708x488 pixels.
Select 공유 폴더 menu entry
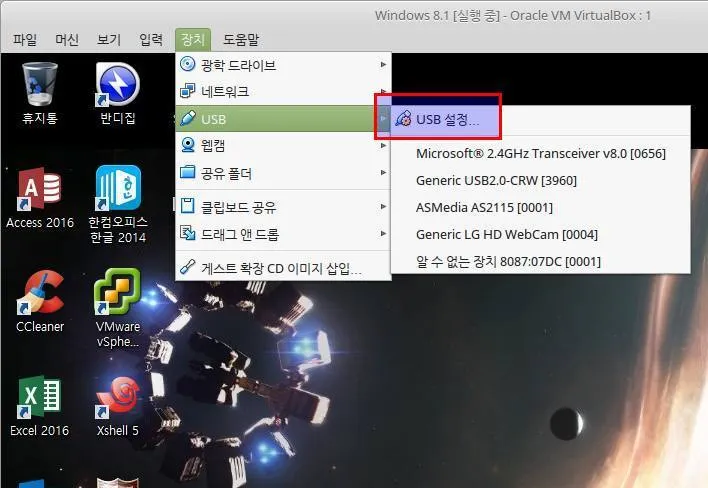pyautogui.click(x=283, y=173)
